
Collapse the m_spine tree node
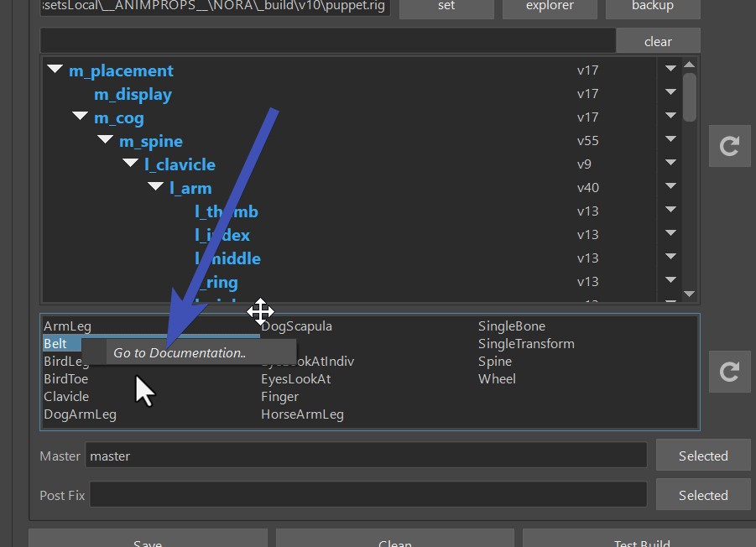pyautogui.click(x=106, y=141)
